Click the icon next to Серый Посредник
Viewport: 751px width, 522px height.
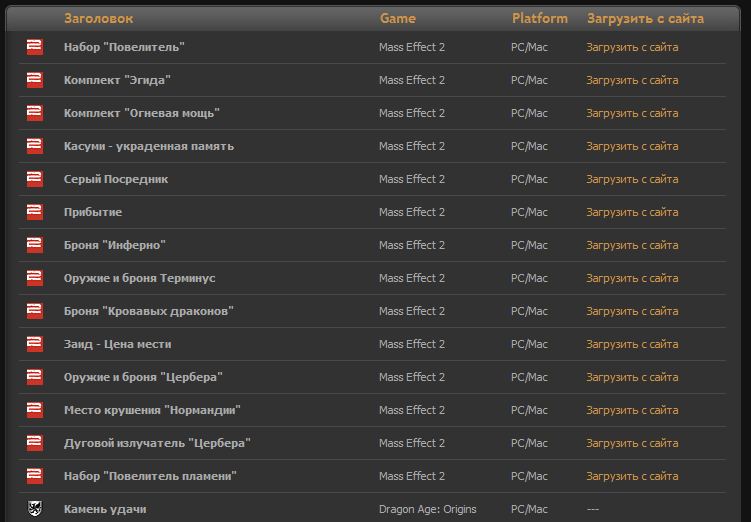[x=35, y=179]
